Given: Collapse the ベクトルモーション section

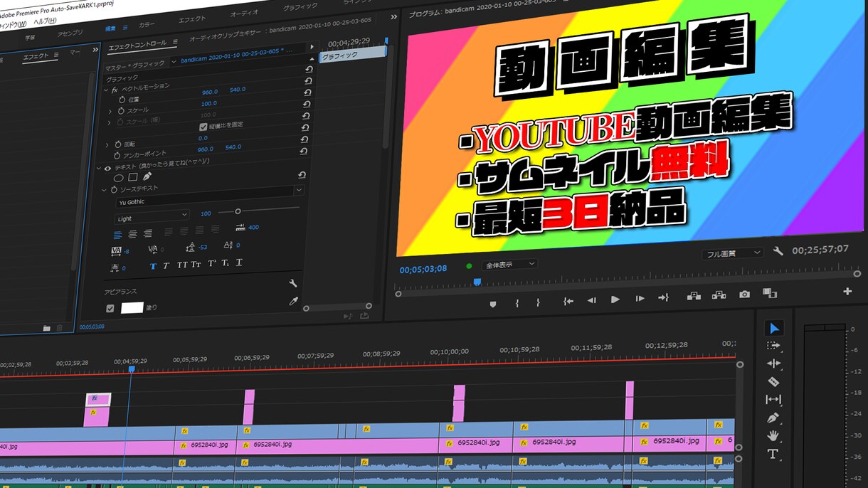Looking at the screenshot, I should [106, 90].
